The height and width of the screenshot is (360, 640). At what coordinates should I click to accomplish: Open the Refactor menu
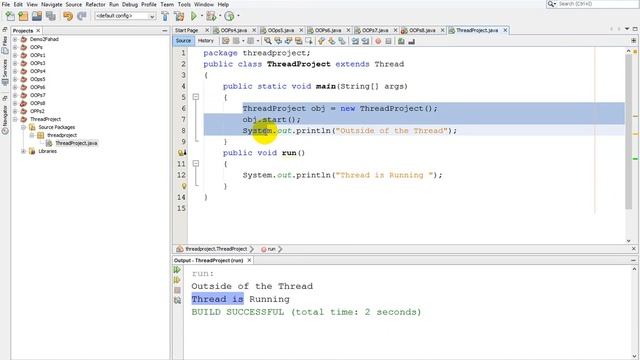tap(95, 4)
